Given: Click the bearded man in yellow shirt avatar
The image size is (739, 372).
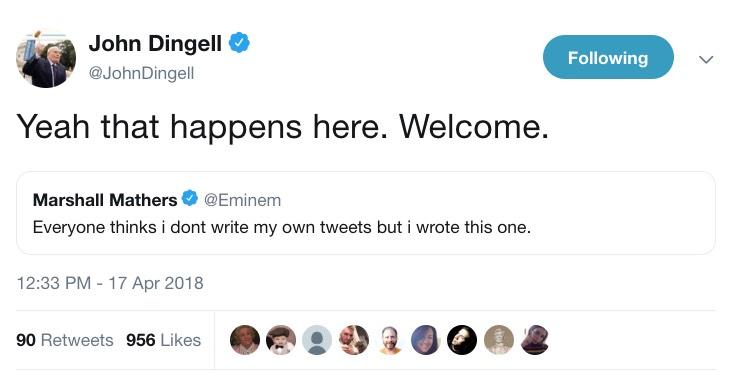Looking at the screenshot, I should click(x=390, y=340).
